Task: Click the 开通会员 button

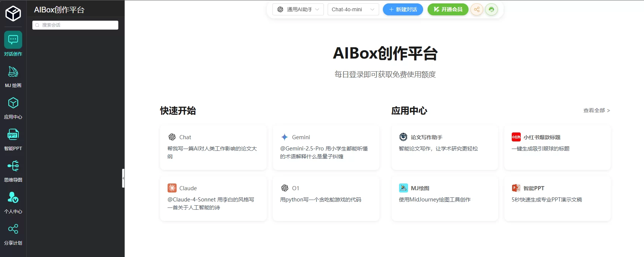Action: (x=448, y=9)
